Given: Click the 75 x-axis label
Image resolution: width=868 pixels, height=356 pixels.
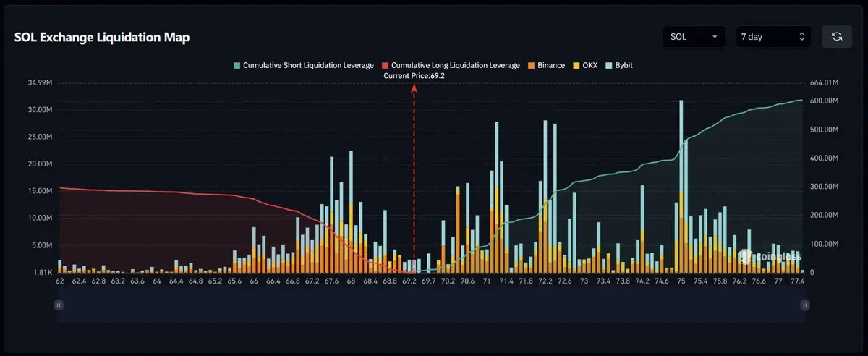Looking at the screenshot, I should [x=681, y=281].
